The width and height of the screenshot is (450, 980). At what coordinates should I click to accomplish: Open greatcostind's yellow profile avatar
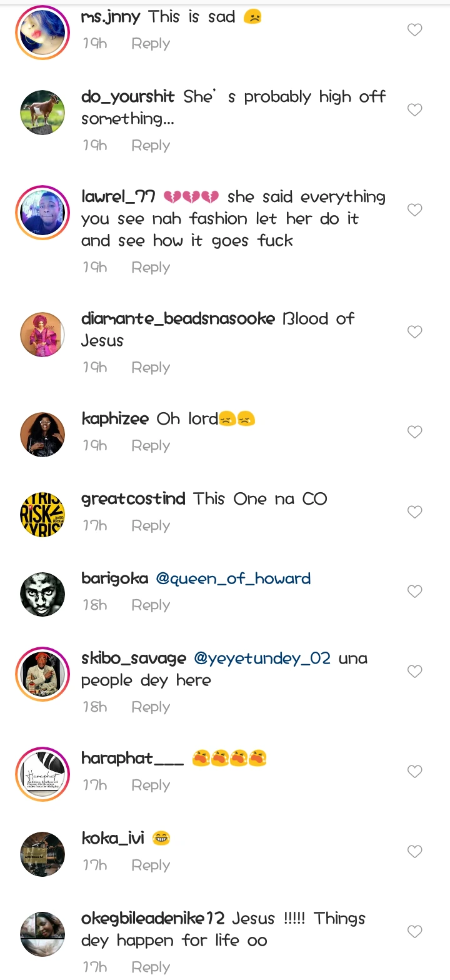point(42,515)
